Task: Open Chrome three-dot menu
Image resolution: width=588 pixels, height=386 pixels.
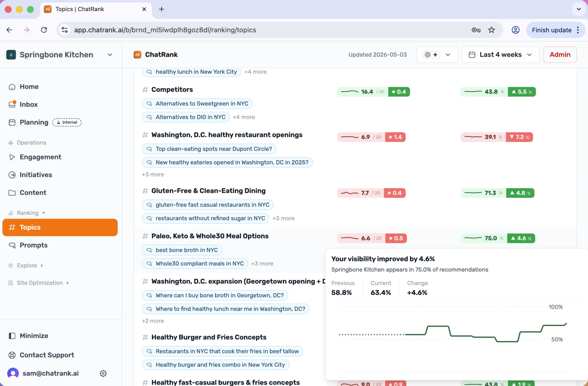Action: pos(578,30)
